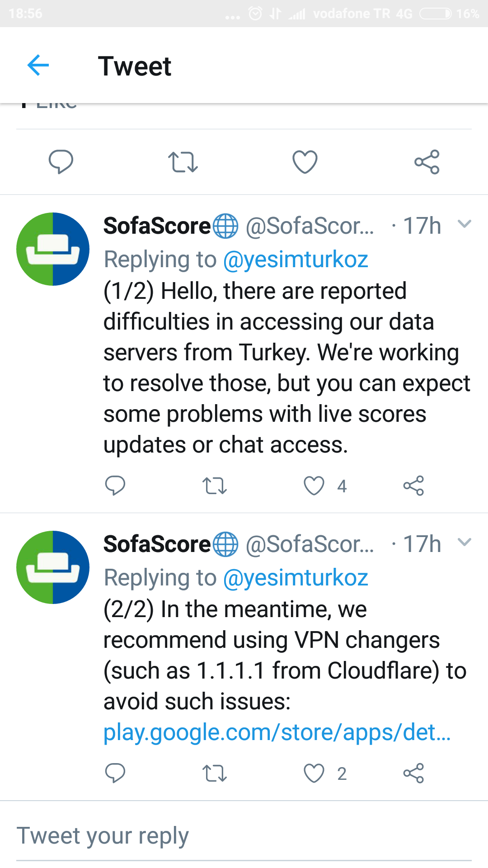This screenshot has height=868, width=488.
Task: Share the main tweet
Action: pyautogui.click(x=427, y=162)
